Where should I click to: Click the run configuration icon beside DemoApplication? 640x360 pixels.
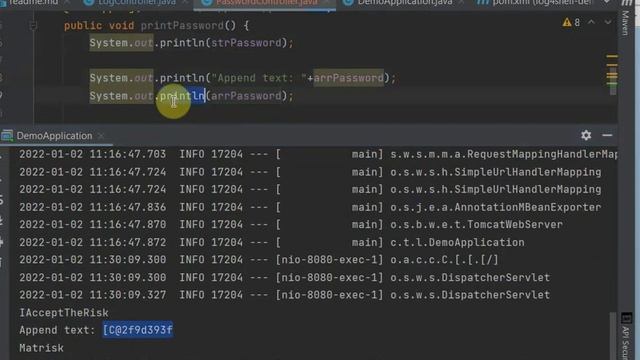[x=7, y=136]
